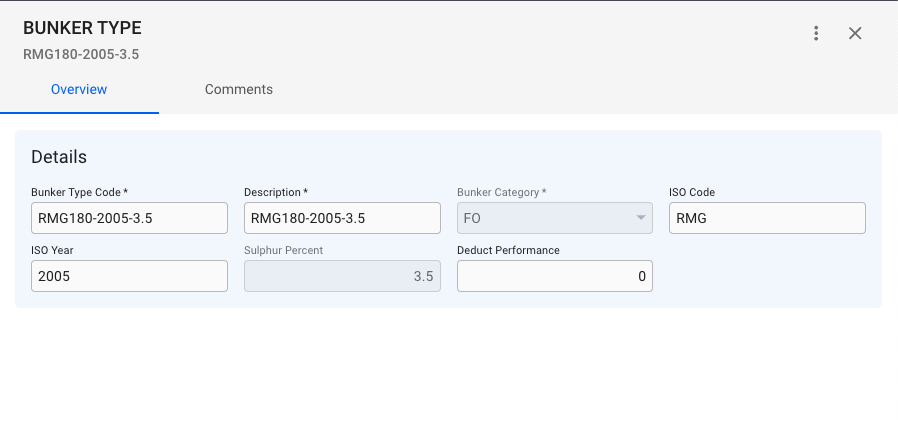This screenshot has height=421, width=898.
Task: Focus the Description text field
Action: pyautogui.click(x=342, y=218)
